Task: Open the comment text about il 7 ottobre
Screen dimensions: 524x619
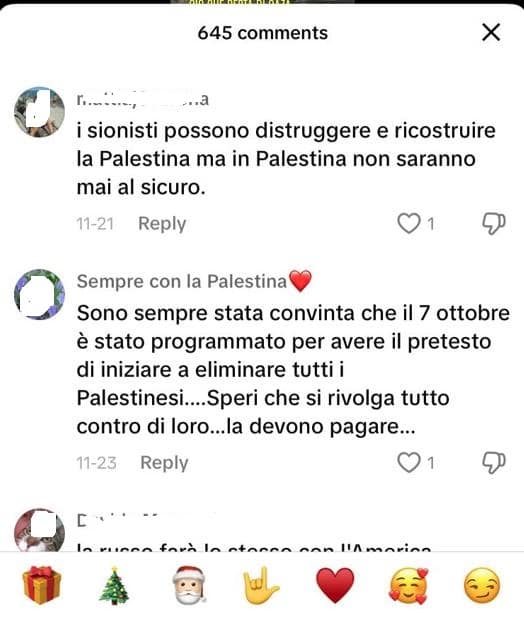Action: click(293, 370)
